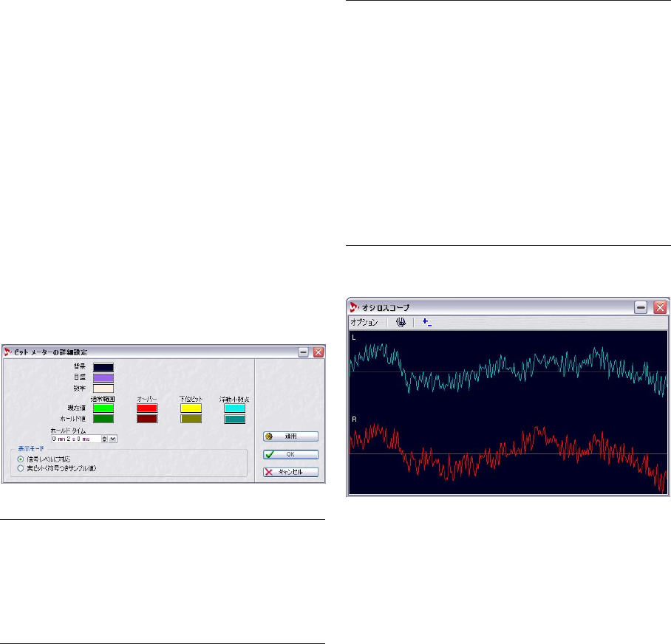This screenshot has height=644, width=671.
Task: Select the 実ビット(符号つきサンプル値) radio button
Action: 21,468
